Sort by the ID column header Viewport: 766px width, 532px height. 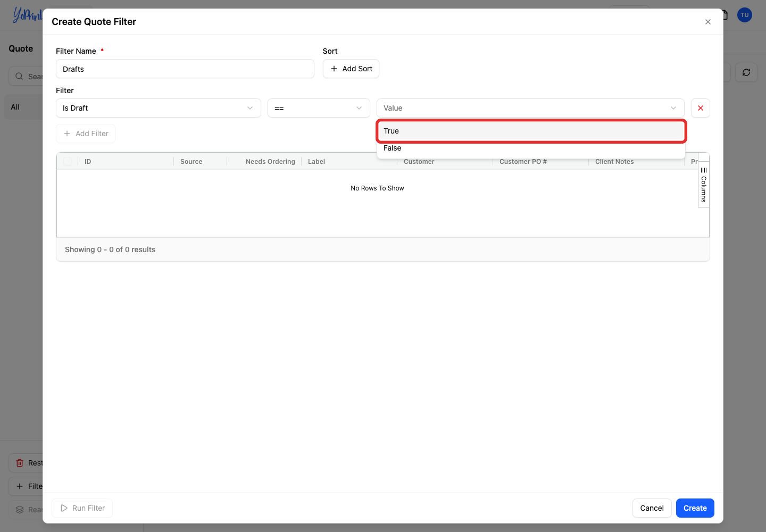(x=88, y=162)
